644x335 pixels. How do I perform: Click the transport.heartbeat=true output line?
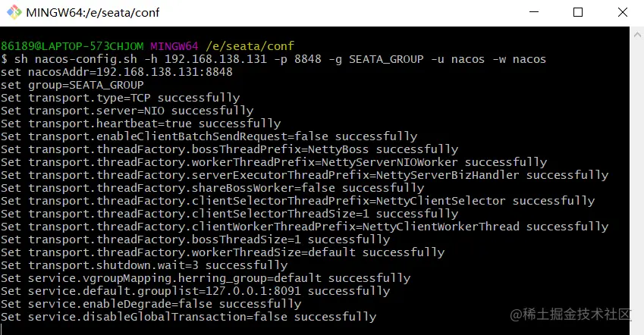pos(141,124)
